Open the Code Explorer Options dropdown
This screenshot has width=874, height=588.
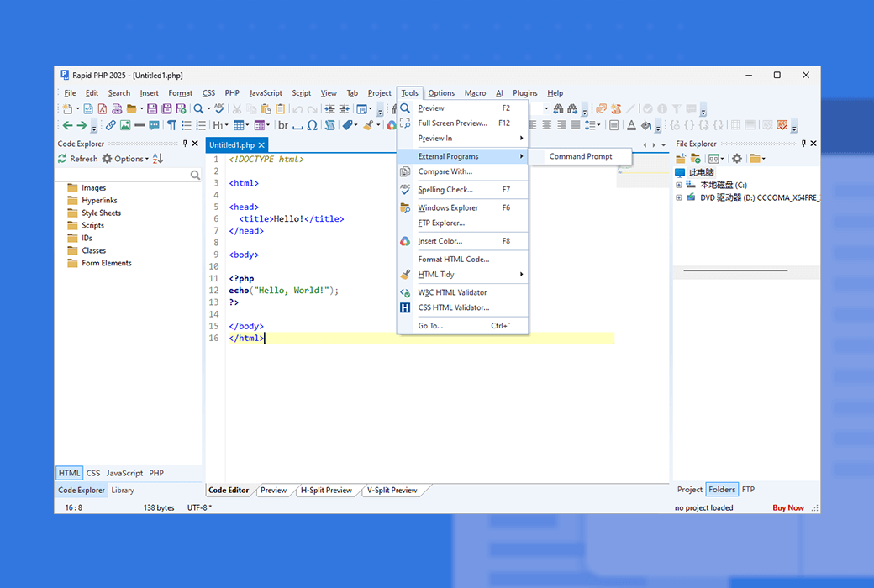125,159
